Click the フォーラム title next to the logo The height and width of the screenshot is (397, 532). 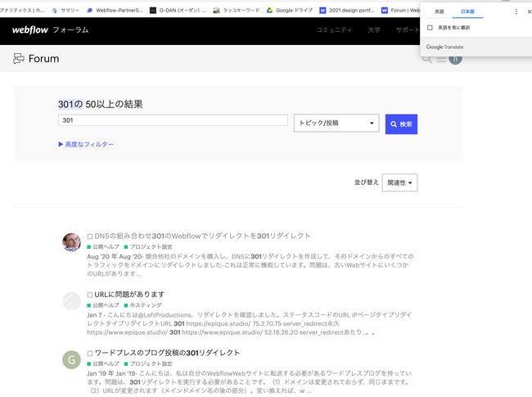tap(70, 29)
